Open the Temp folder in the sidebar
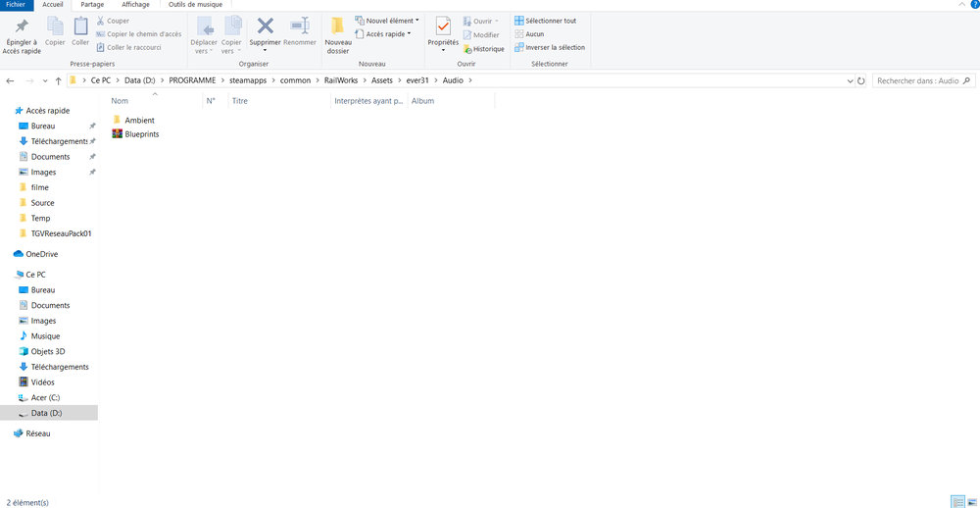980x508 pixels. point(34,219)
